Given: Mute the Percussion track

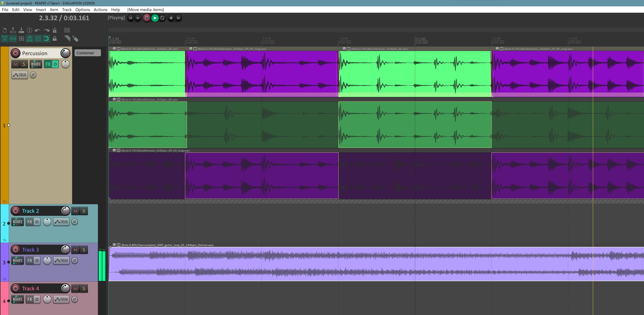Looking at the screenshot, I should point(16,64).
